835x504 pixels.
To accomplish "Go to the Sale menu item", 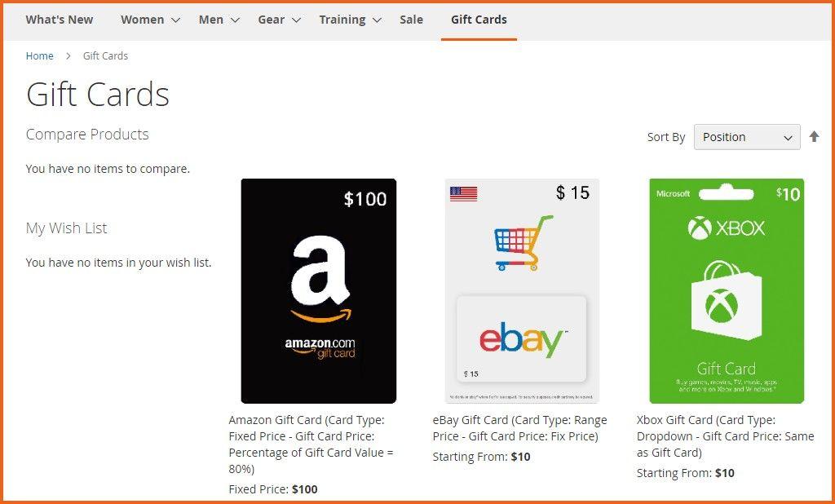I will tap(411, 20).
